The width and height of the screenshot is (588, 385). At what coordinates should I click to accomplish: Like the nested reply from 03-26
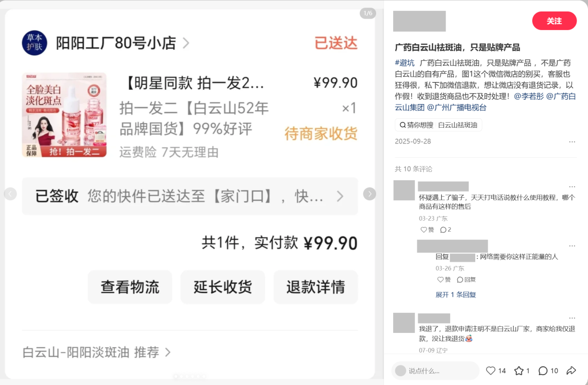(444, 279)
